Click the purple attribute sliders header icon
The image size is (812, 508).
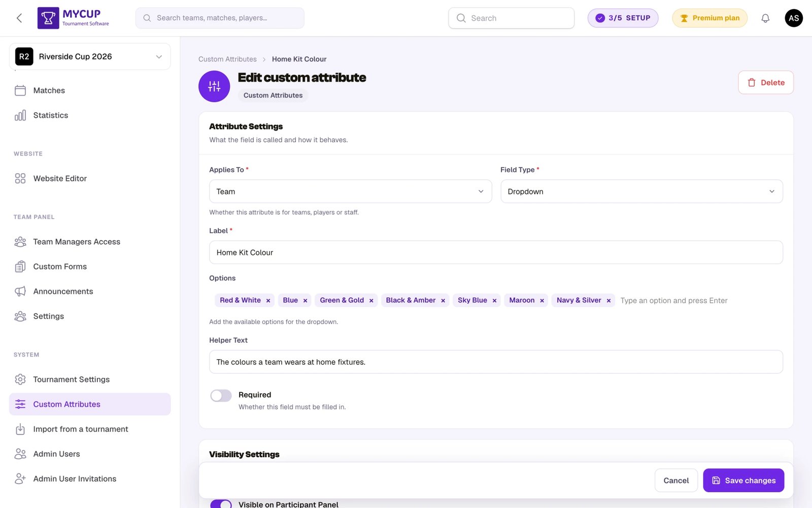[x=214, y=86]
